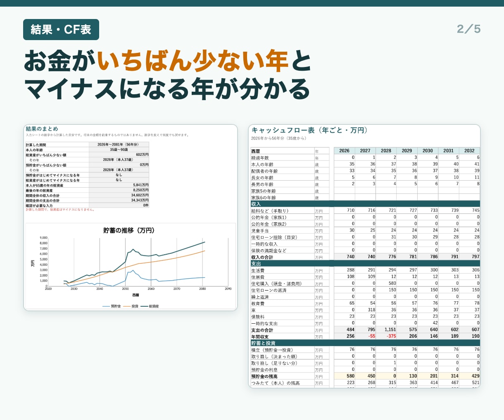Image resolution: width=504 pixels, height=420 pixels.
Task: Select the 2028 year column header
Action: pos(386,151)
